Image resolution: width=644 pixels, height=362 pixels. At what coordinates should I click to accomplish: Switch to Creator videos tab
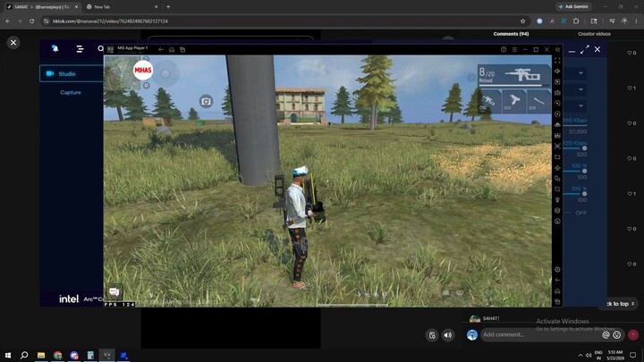point(594,34)
